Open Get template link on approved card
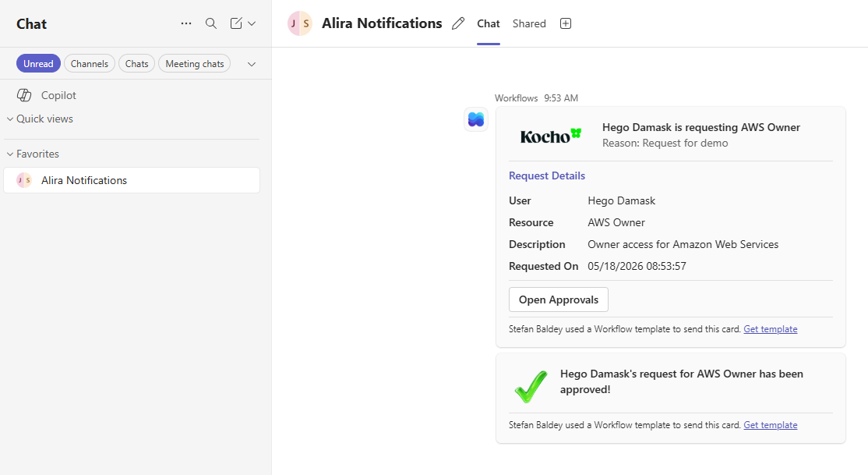The image size is (868, 475). tap(770, 424)
